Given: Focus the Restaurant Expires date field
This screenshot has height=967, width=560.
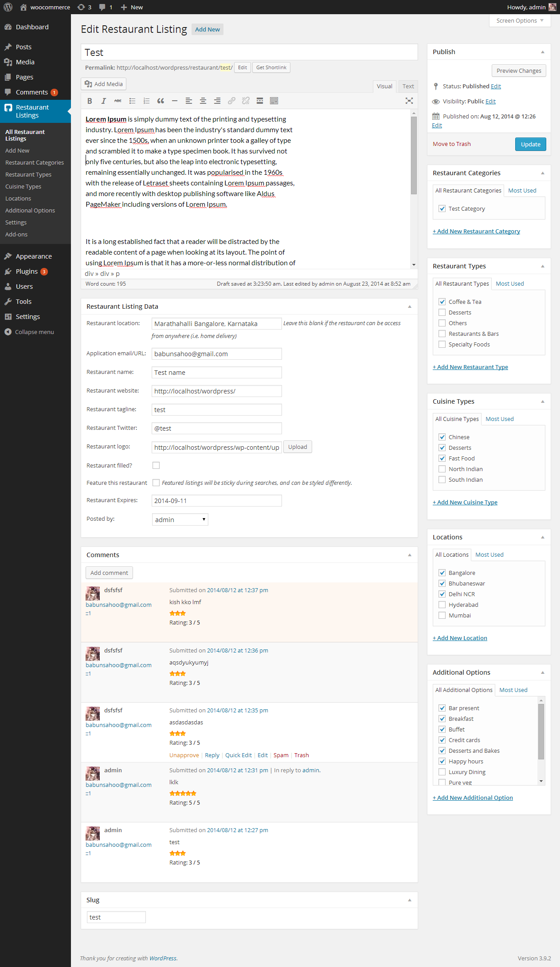Looking at the screenshot, I should 216,500.
